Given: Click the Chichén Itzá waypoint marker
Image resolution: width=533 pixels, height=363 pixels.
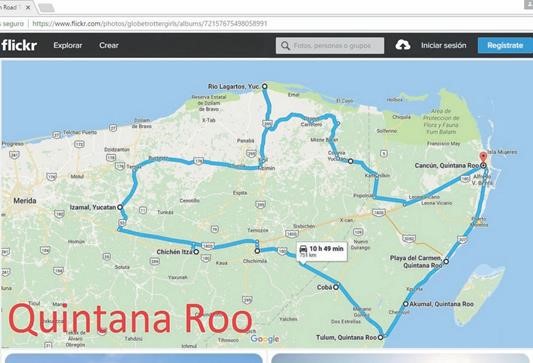Looking at the screenshot, I should point(196,252).
